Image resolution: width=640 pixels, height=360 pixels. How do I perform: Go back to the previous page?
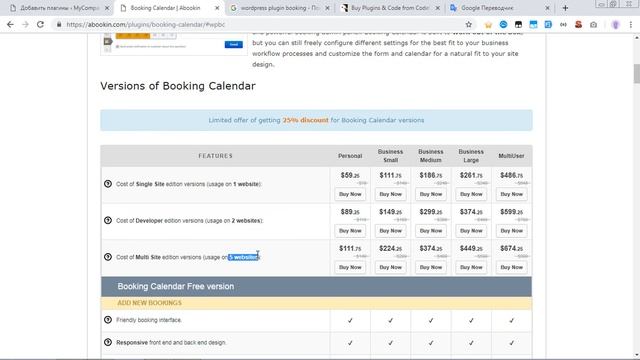[x=10, y=24]
